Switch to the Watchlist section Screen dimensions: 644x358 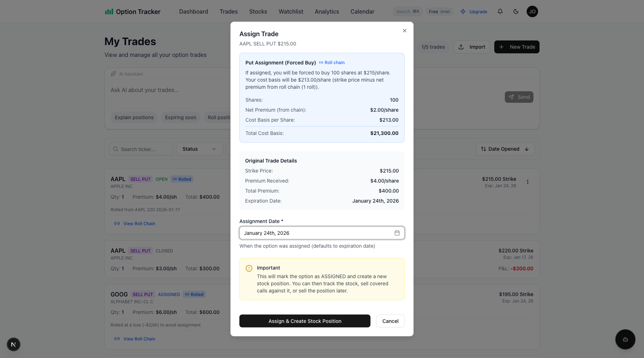click(x=291, y=11)
